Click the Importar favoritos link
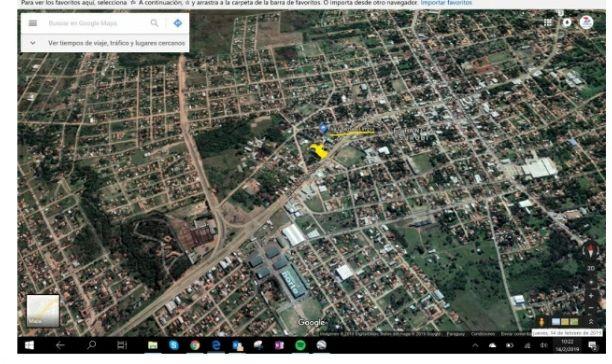Viewport: 612px width, 364px height. (x=446, y=3)
